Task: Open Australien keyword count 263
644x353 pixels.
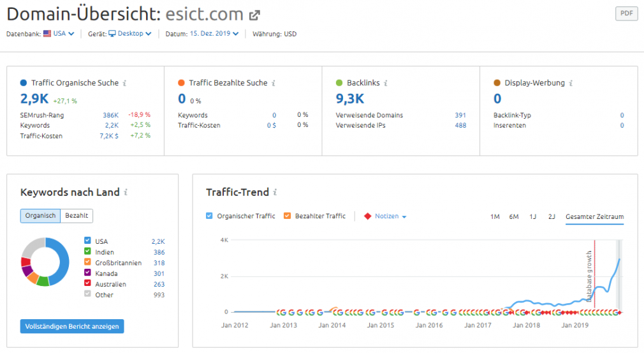Action: pos(159,284)
